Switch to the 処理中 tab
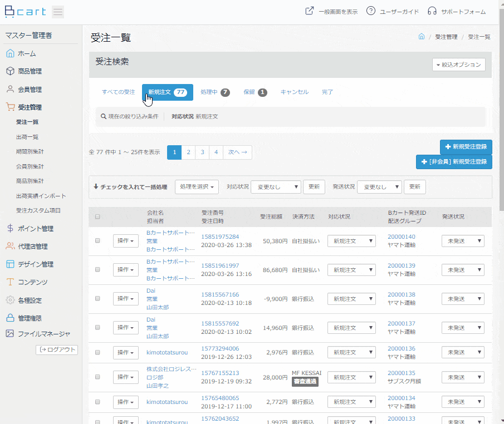The width and height of the screenshot is (504, 424). [x=215, y=92]
